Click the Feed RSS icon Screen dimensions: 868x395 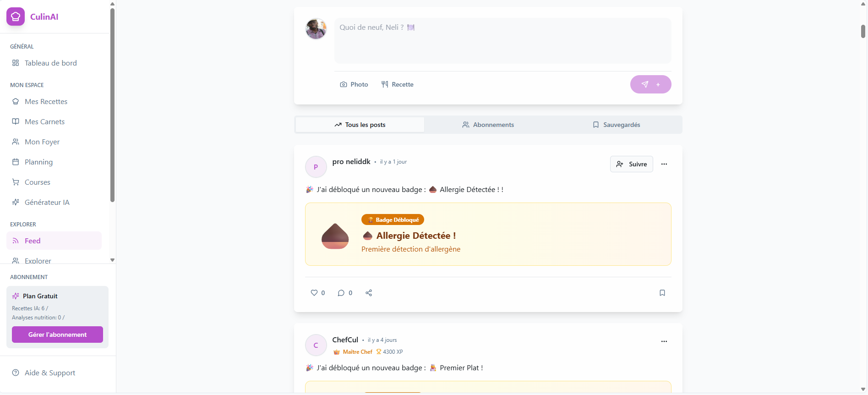pyautogui.click(x=16, y=241)
